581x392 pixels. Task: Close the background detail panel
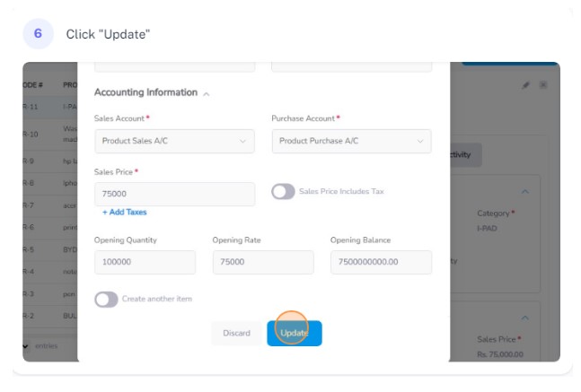pyautogui.click(x=543, y=85)
